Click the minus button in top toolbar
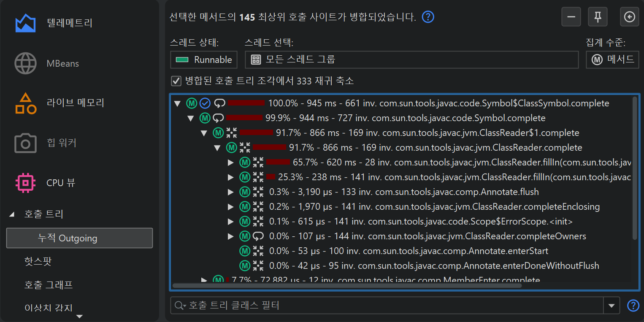 [571, 17]
